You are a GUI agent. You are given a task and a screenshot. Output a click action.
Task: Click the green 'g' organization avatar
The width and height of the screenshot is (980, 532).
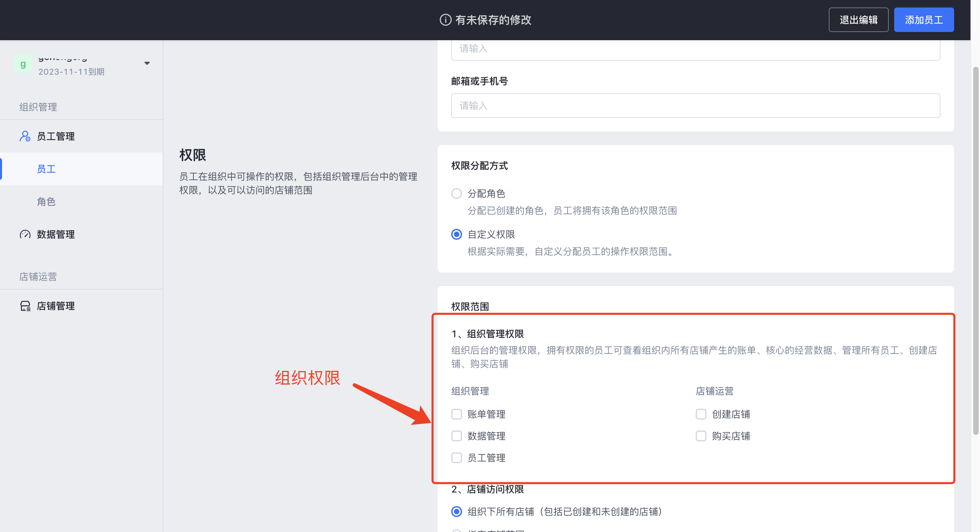click(23, 64)
